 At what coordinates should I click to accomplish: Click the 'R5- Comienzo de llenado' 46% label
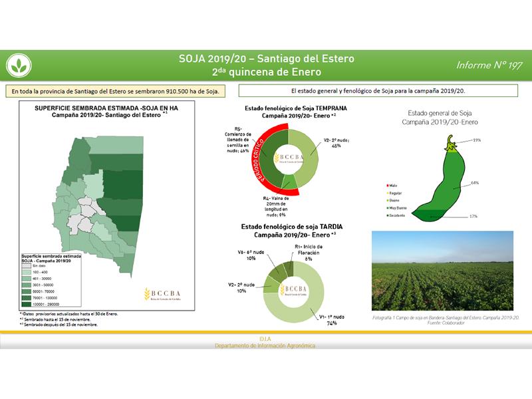point(238,140)
